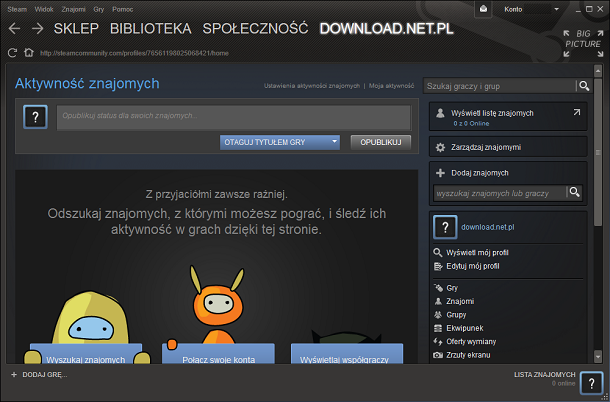Click the wyszukaj znajomych lub graczy field
The height and width of the screenshot is (402, 610).
(500, 193)
